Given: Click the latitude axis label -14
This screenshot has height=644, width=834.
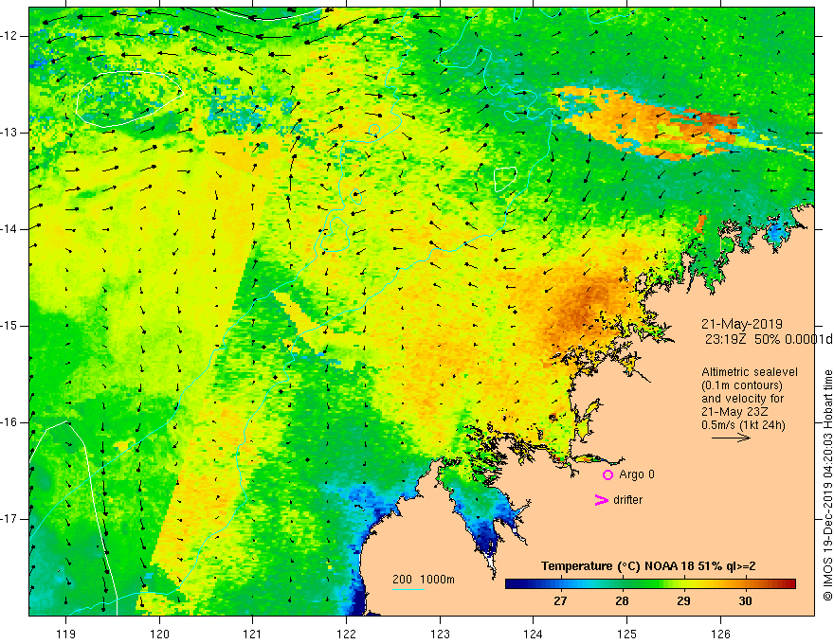Looking at the screenshot, I should pyautogui.click(x=9, y=229).
